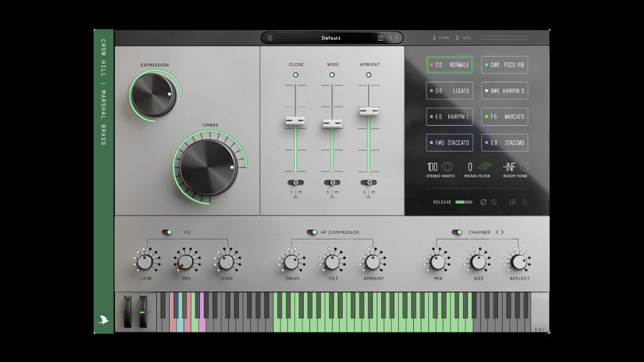Click the EQ LOW knob
Image resolution: width=644 pixels, height=362 pixels.
tap(145, 262)
